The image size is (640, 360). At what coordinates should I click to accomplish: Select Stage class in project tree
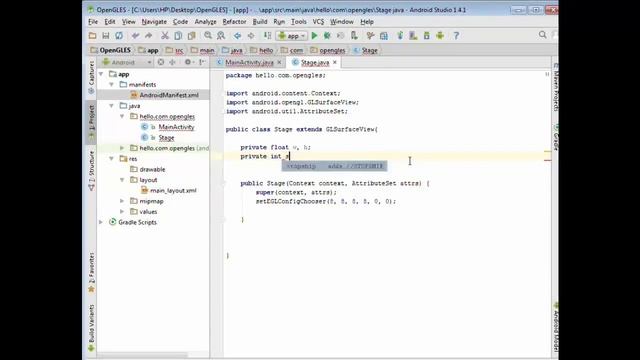click(158, 138)
